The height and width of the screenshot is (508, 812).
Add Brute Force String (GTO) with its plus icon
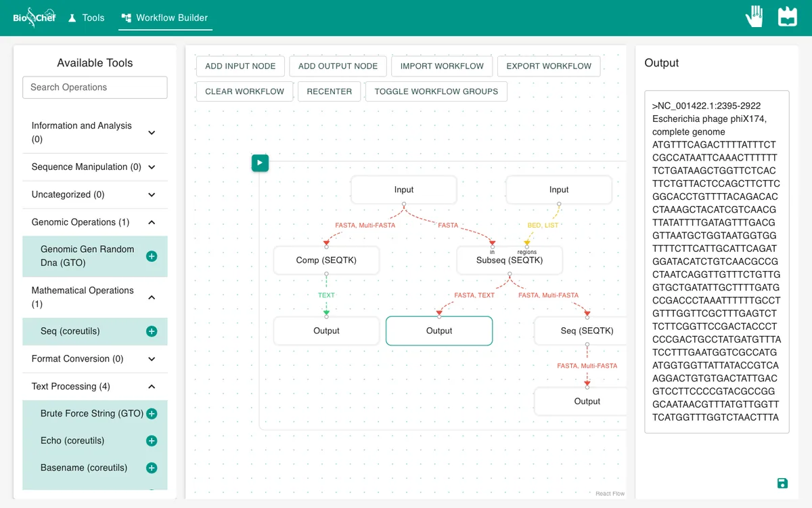tap(152, 414)
